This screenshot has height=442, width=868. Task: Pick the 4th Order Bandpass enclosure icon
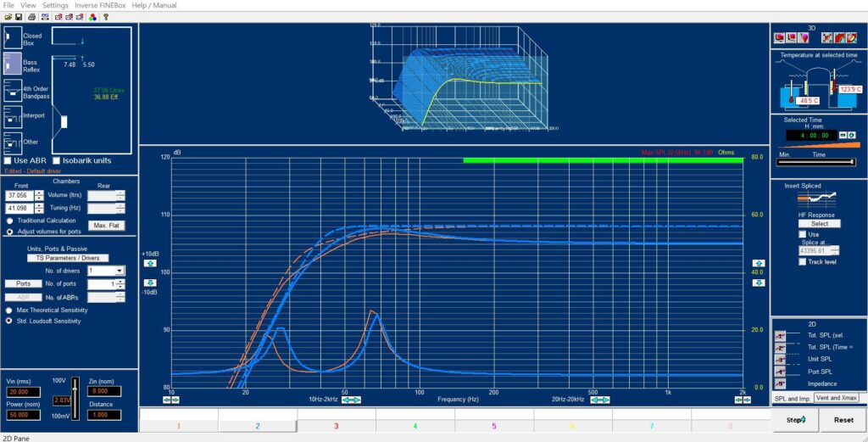tap(13, 91)
